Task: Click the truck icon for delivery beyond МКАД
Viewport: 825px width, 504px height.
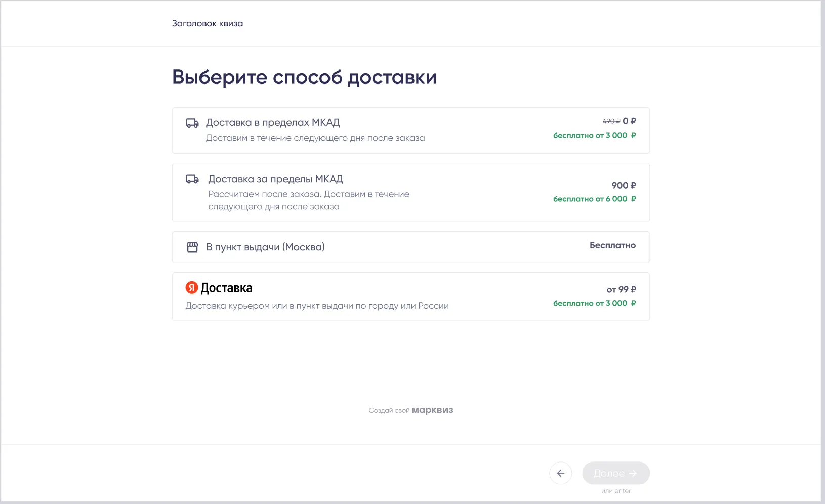Action: tap(192, 179)
